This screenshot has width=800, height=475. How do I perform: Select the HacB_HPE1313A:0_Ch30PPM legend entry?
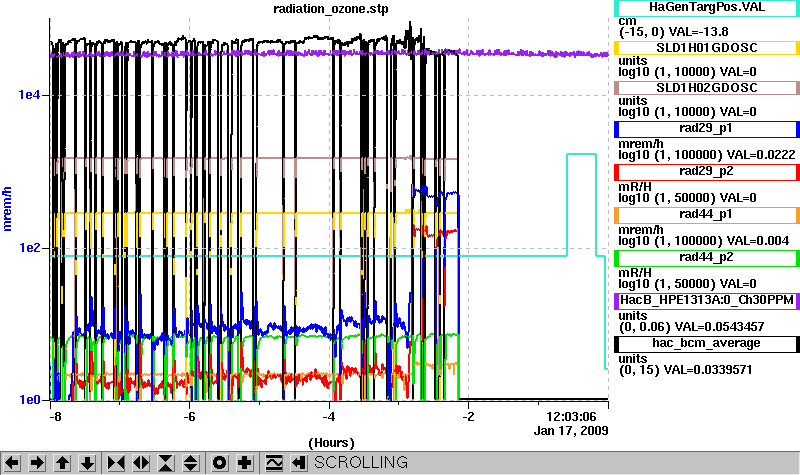click(x=707, y=301)
